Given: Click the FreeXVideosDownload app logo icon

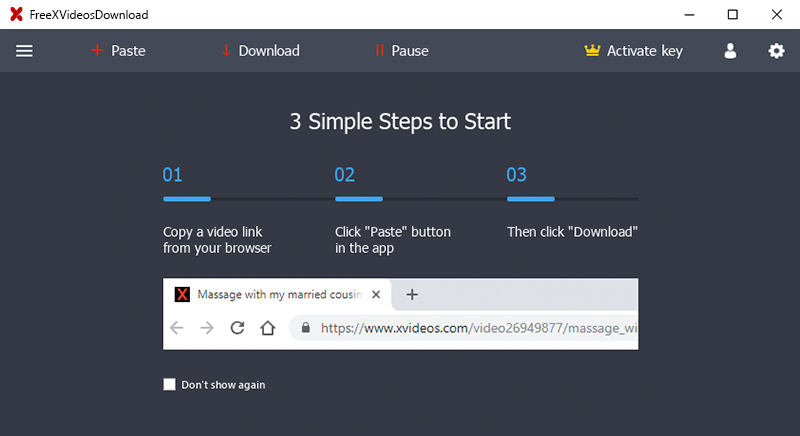Looking at the screenshot, I should point(16,14).
